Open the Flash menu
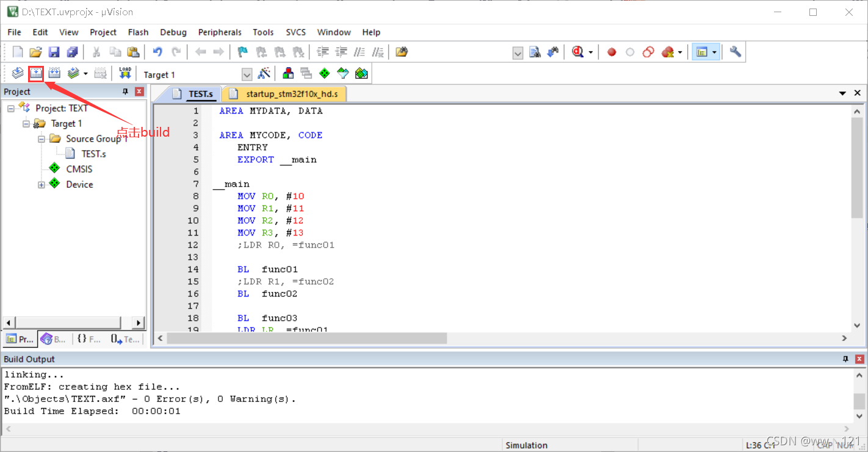This screenshot has width=868, height=452. tap(138, 32)
